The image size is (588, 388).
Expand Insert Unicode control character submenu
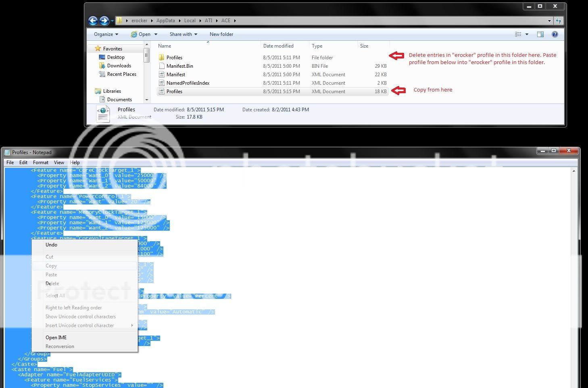click(x=84, y=325)
